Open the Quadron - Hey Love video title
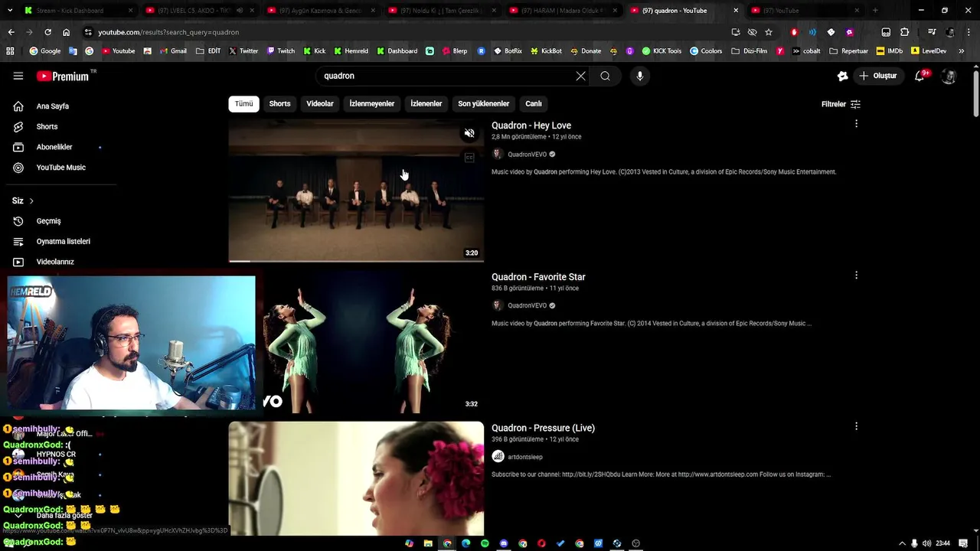This screenshot has width=980, height=551. coord(531,126)
